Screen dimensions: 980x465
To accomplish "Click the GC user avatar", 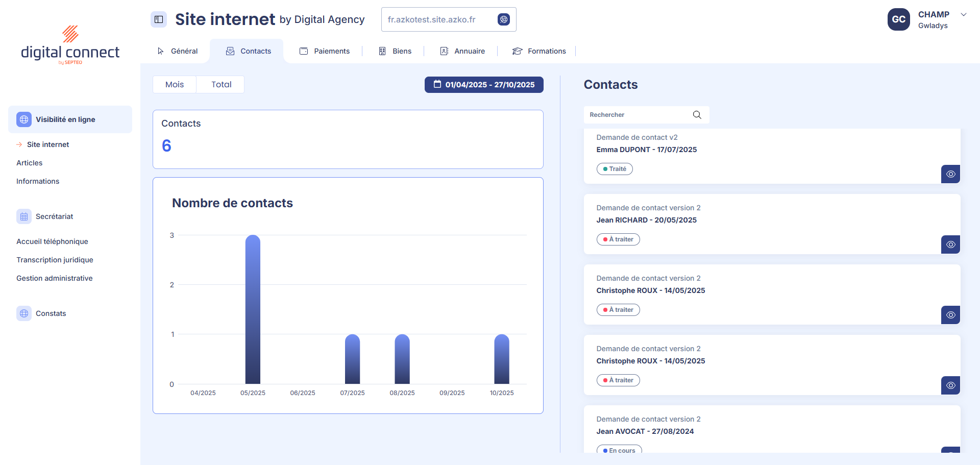I will (898, 19).
